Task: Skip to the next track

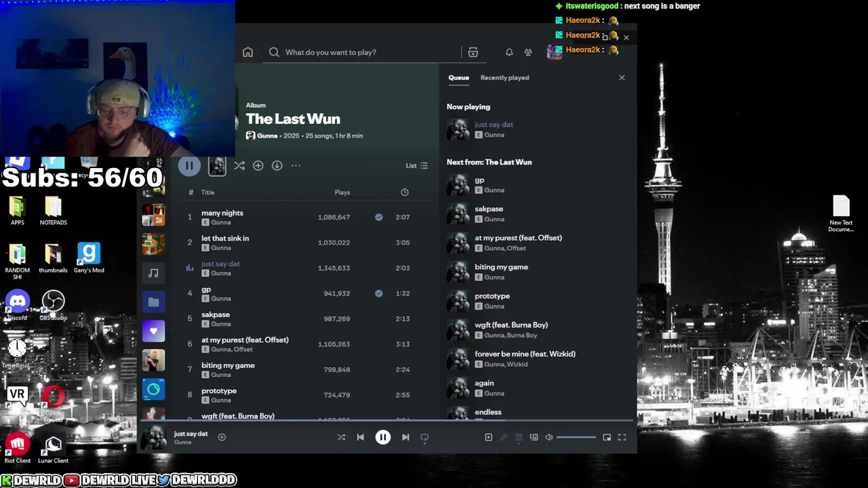Action: coord(406,437)
